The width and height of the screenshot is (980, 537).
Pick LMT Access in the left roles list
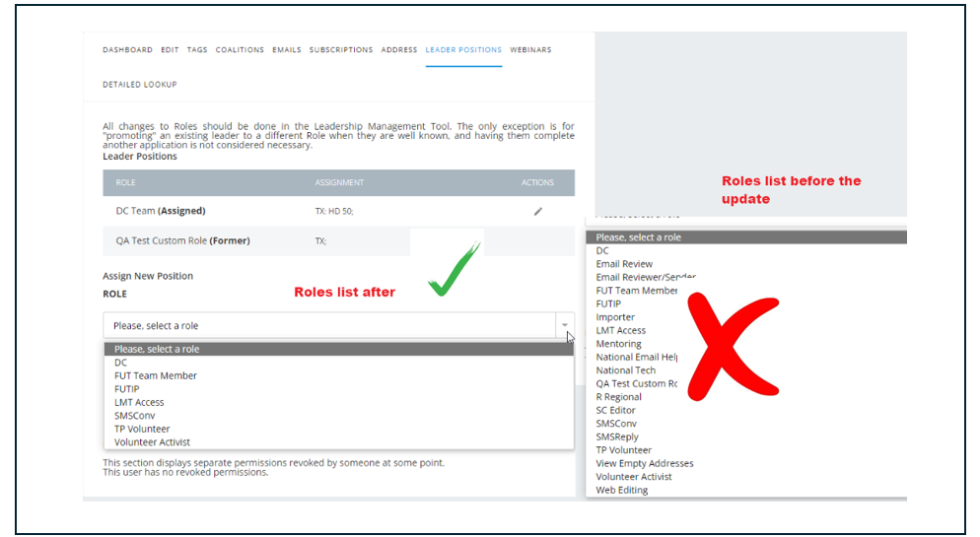[x=139, y=402]
